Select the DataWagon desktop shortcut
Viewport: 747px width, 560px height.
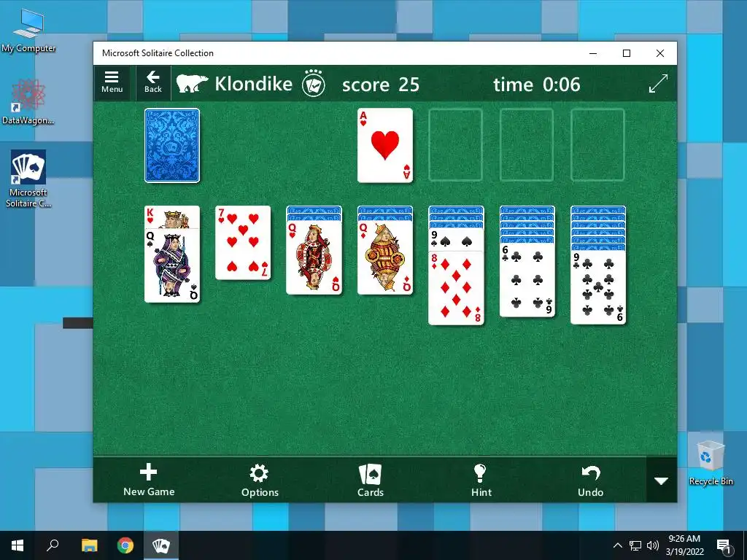[28, 102]
